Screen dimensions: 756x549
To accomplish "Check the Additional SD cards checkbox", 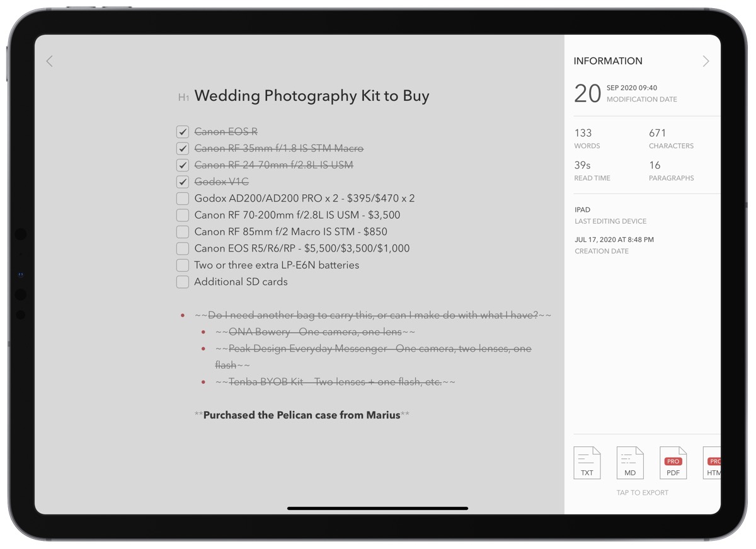I will 183,282.
